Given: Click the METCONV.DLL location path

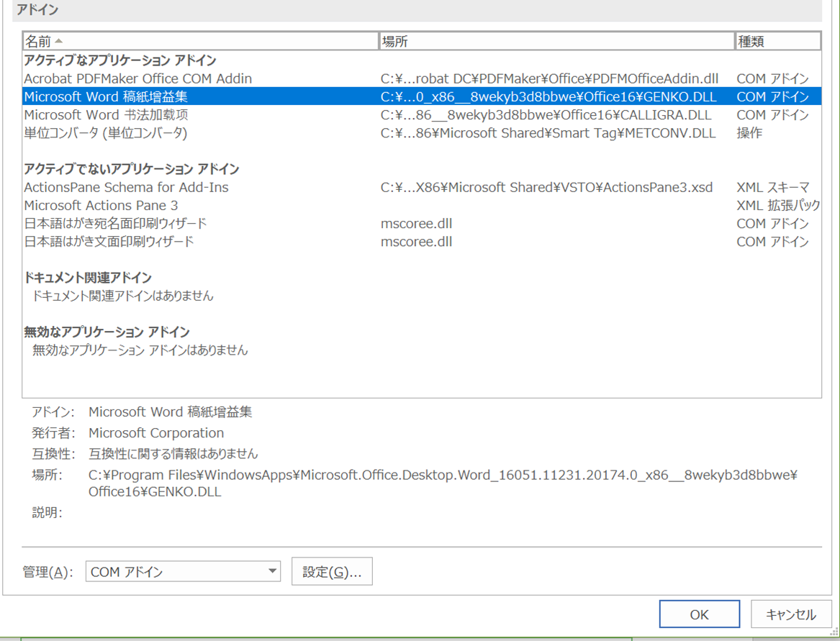Looking at the screenshot, I should click(x=548, y=133).
